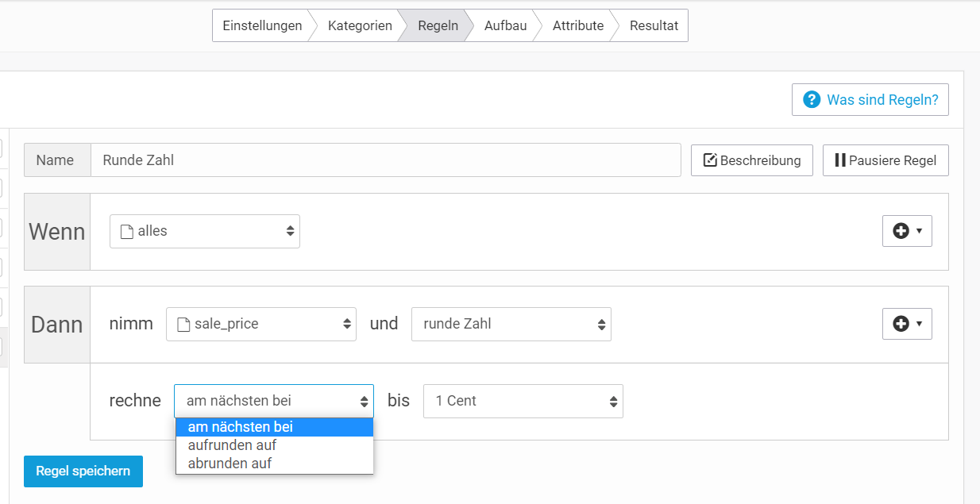Image resolution: width=980 pixels, height=504 pixels.
Task: Click into the rule Name field
Action: click(x=386, y=160)
